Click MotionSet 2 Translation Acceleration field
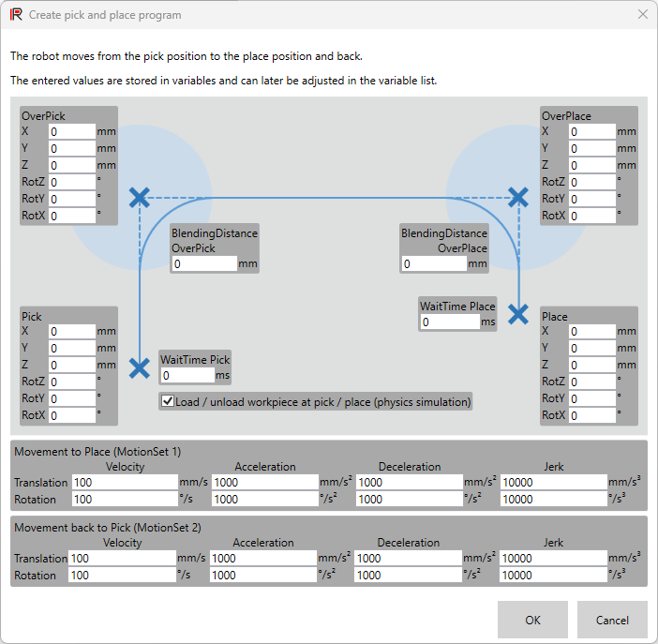Viewport: 658px width, 644px height. [x=263, y=559]
